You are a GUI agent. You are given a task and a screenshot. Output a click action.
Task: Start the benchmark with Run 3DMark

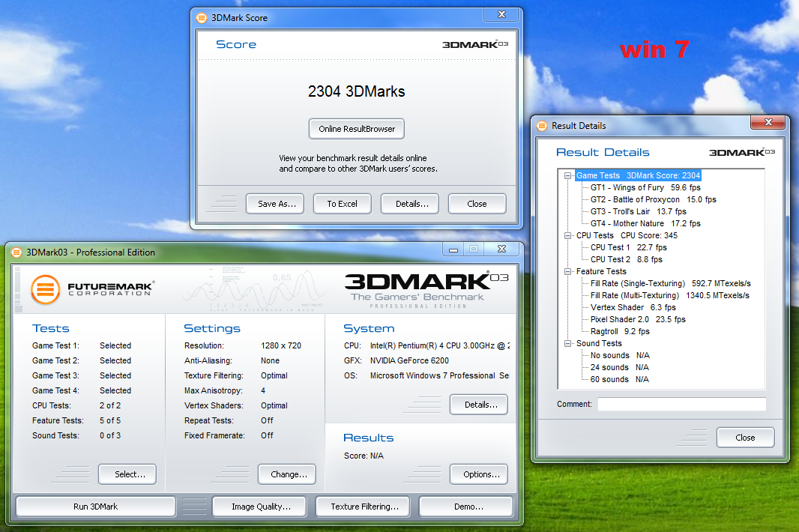click(96, 507)
